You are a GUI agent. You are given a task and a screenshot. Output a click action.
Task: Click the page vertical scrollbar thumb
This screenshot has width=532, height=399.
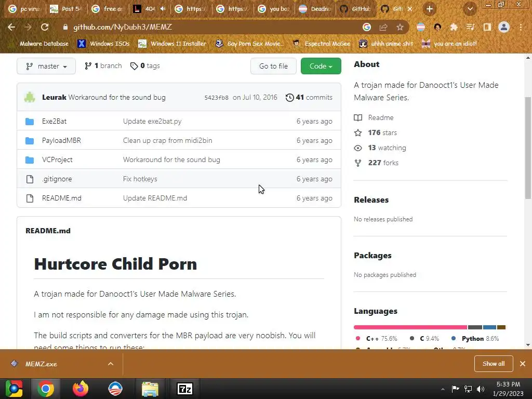click(x=528, y=148)
